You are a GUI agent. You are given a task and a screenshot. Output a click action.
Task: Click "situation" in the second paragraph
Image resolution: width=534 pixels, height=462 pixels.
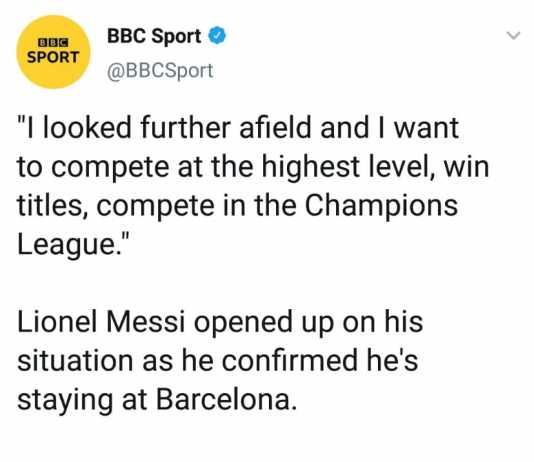(x=75, y=360)
